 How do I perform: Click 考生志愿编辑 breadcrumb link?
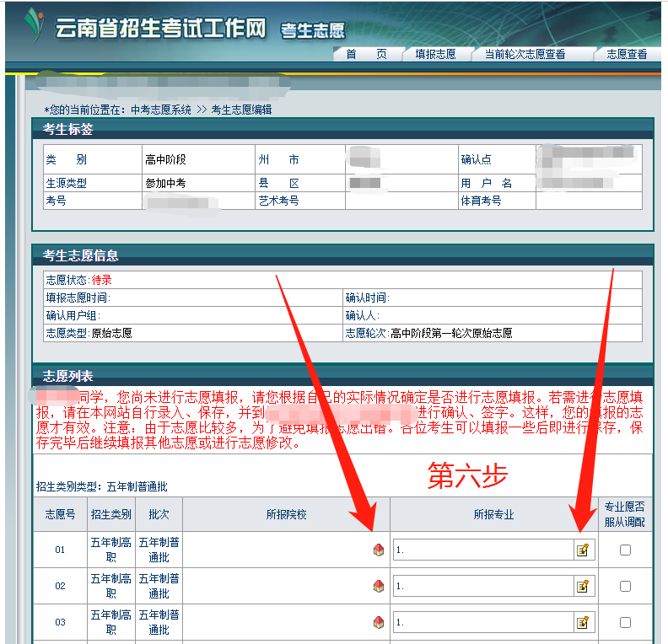coord(241,110)
